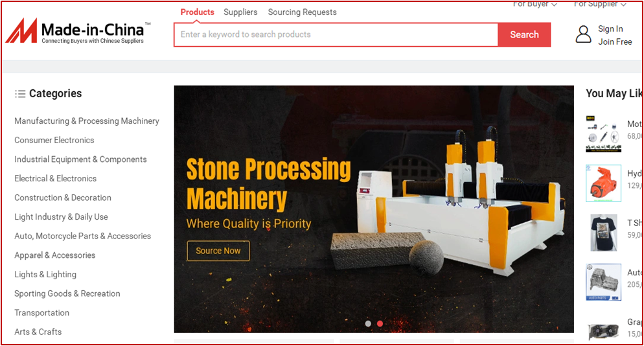The width and height of the screenshot is (644, 346).
Task: Switch to the Suppliers search tab
Action: pyautogui.click(x=240, y=12)
